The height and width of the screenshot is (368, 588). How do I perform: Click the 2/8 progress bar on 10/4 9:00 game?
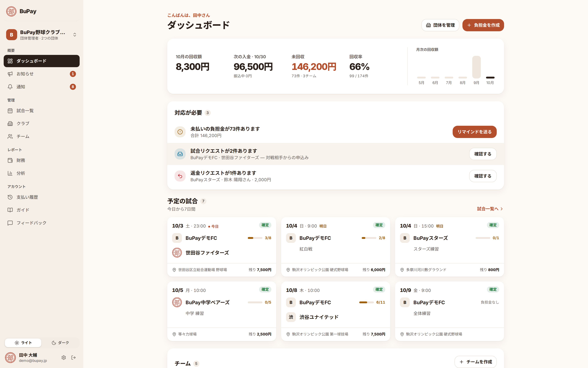369,238
